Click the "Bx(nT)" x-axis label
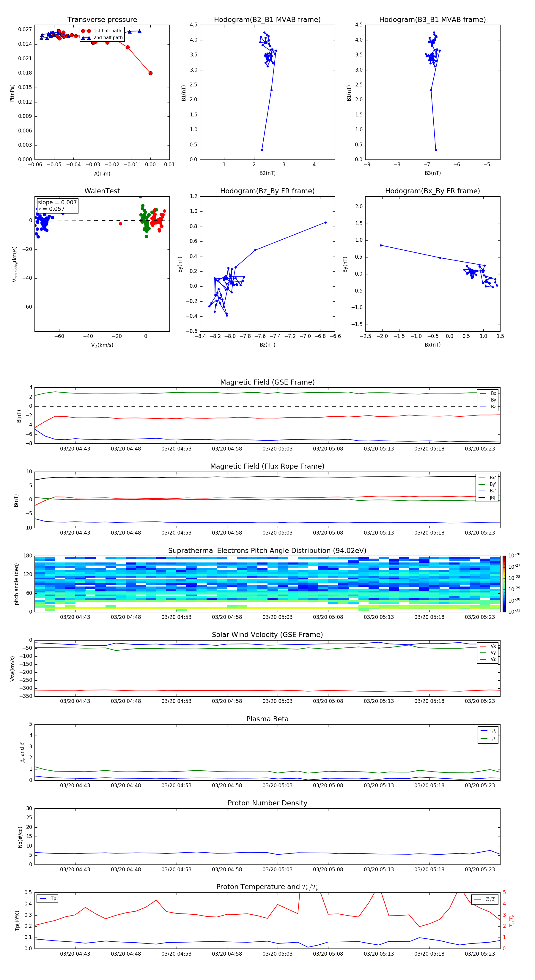 point(432,345)
